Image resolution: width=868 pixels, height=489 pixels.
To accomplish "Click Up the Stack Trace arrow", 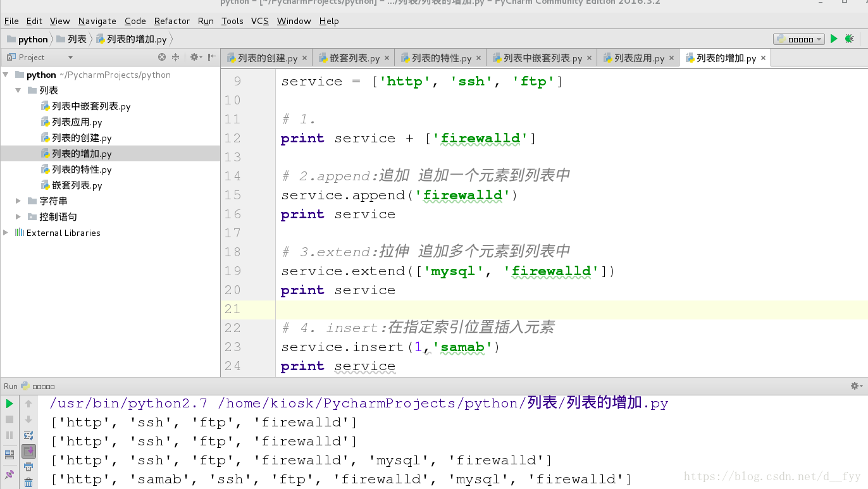I will 28,404.
